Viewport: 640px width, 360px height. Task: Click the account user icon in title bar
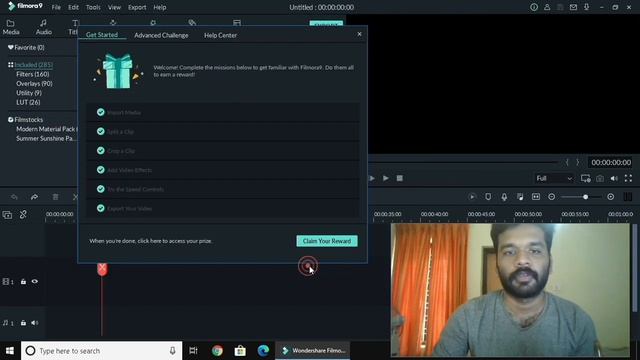tap(547, 7)
